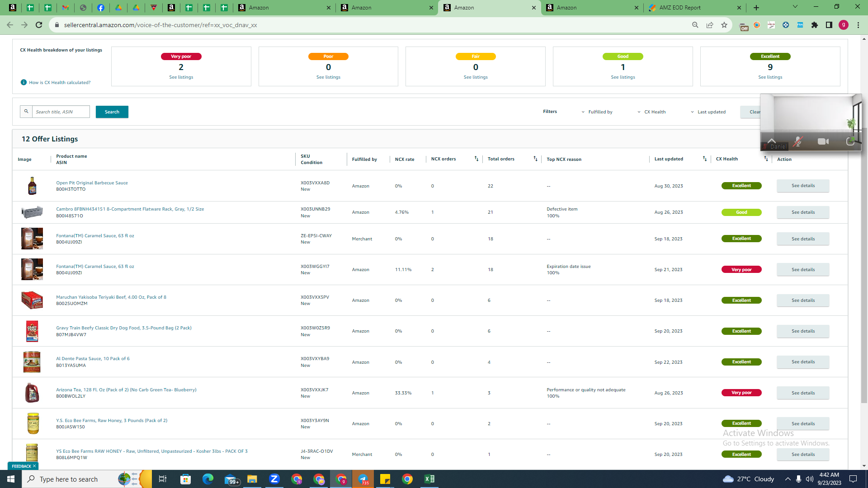868x488 pixels.
Task: Open the pinned Gmail tab
Action: pos(66,8)
